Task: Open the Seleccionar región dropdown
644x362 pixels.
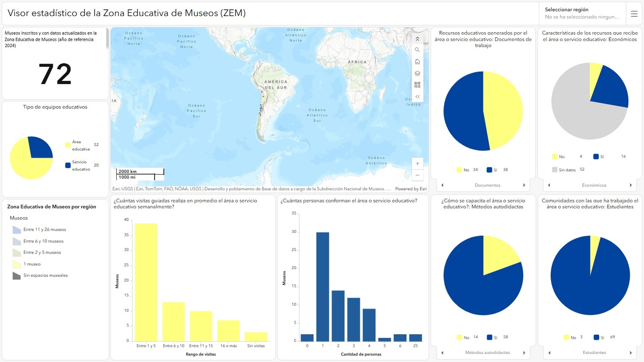Action: (582, 13)
